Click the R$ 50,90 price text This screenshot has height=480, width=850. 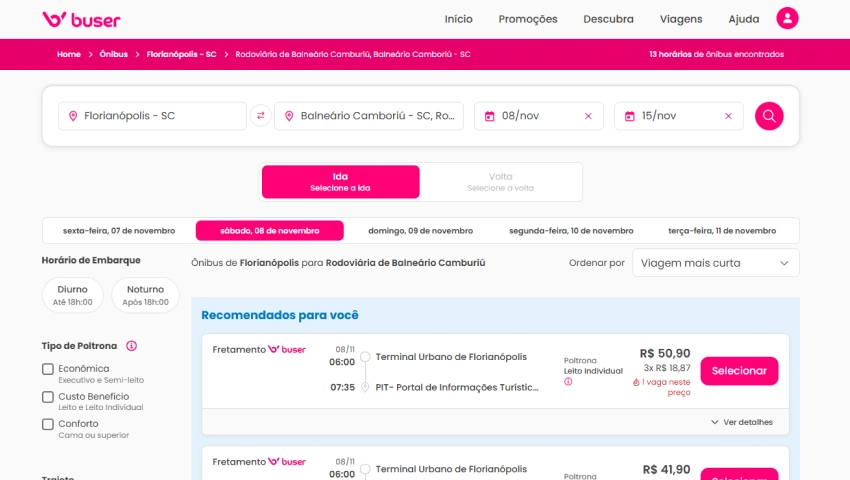[x=665, y=354]
